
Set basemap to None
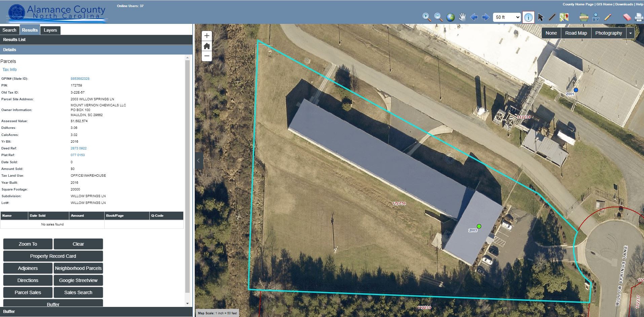551,33
